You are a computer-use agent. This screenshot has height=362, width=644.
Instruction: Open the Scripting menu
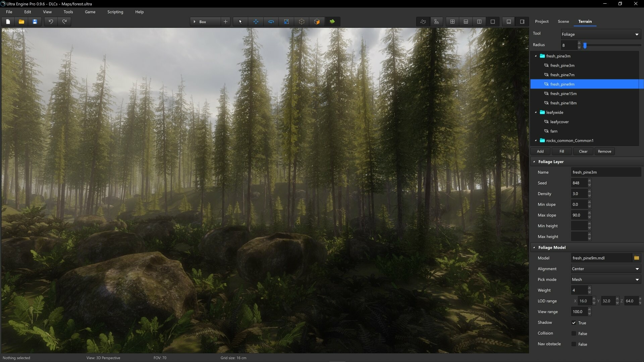[x=115, y=12]
